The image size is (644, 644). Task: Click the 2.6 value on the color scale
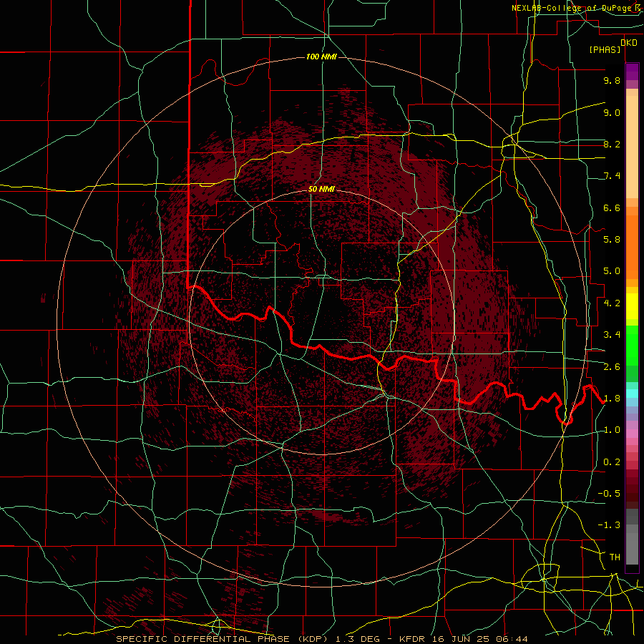coord(612,367)
